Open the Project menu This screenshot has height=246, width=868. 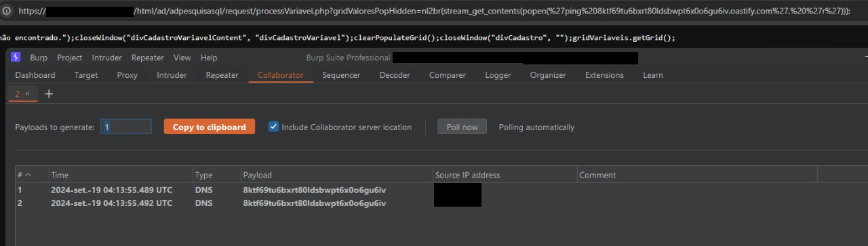pos(69,58)
